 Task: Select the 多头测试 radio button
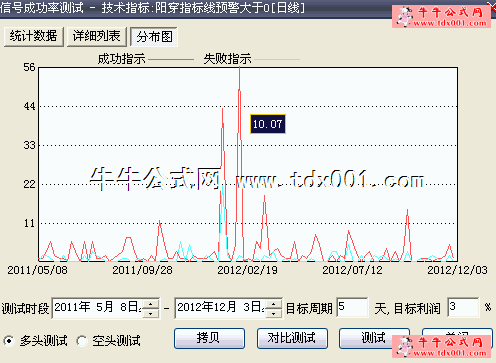pos(9,341)
